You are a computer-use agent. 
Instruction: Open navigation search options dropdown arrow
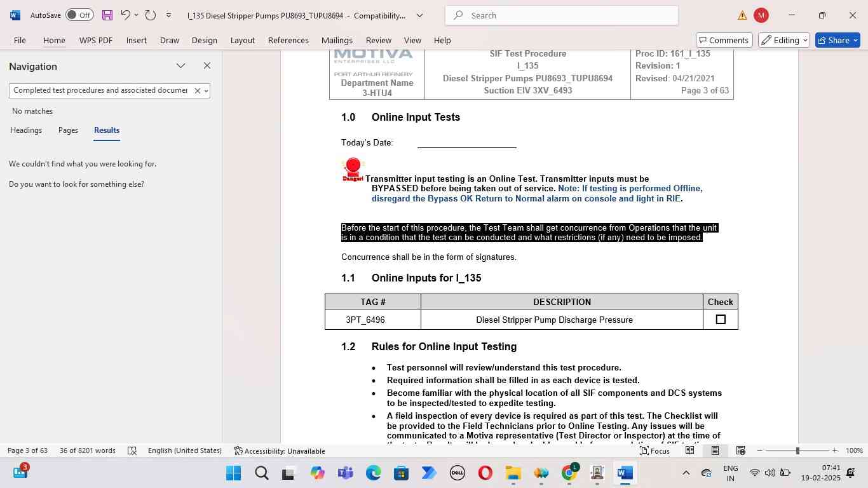(x=206, y=91)
